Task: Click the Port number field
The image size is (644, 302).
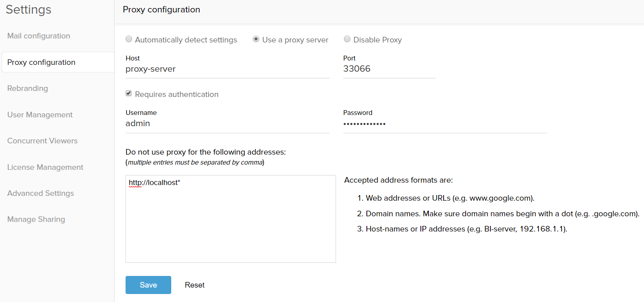Action: (x=389, y=69)
